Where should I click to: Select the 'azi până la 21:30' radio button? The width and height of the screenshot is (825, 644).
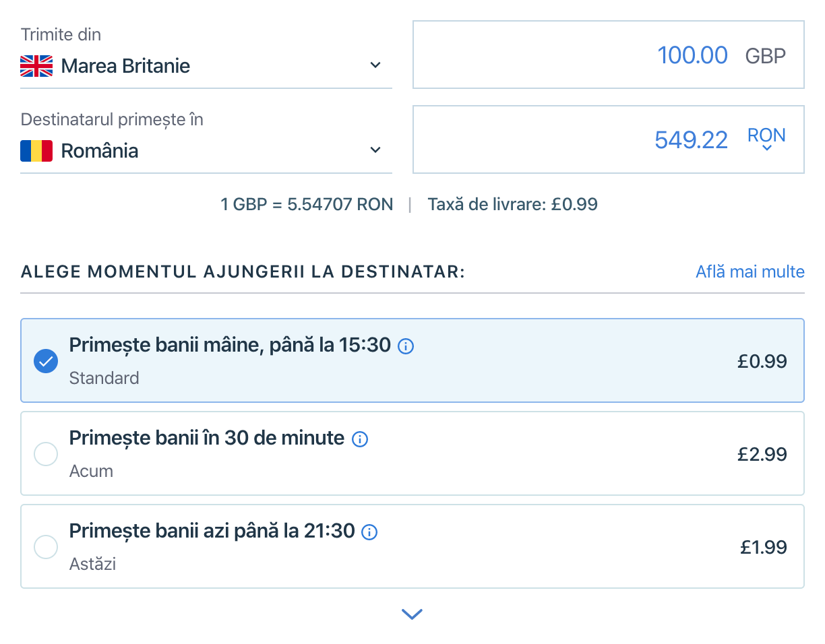click(46, 547)
